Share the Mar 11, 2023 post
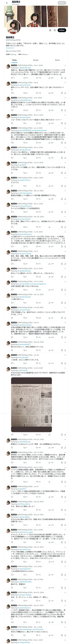Image resolution: width=72 pixels, height=644 pixels. (65, 123)
